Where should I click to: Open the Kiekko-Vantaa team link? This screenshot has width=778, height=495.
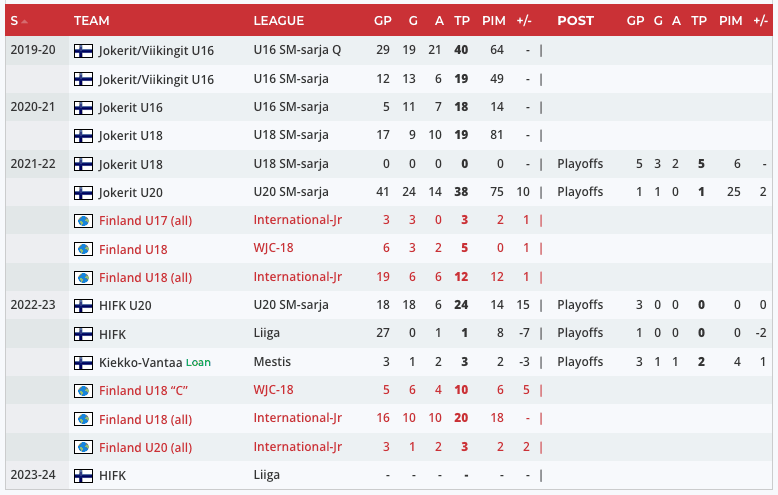point(140,362)
